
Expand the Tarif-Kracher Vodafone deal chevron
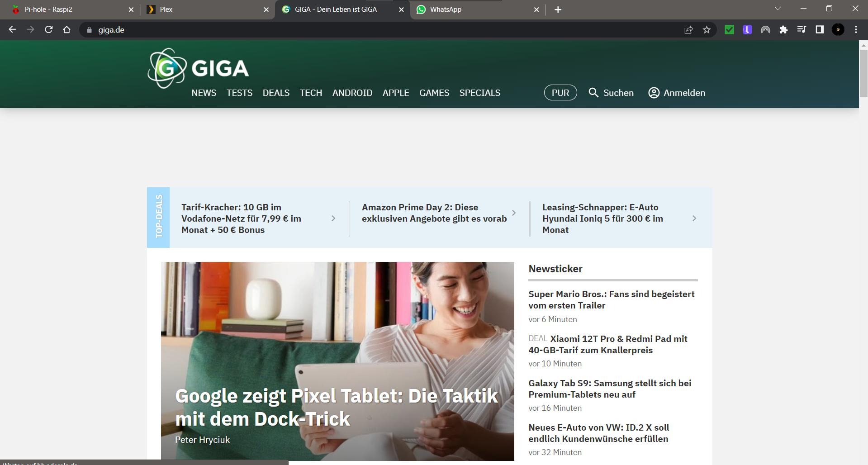point(333,218)
